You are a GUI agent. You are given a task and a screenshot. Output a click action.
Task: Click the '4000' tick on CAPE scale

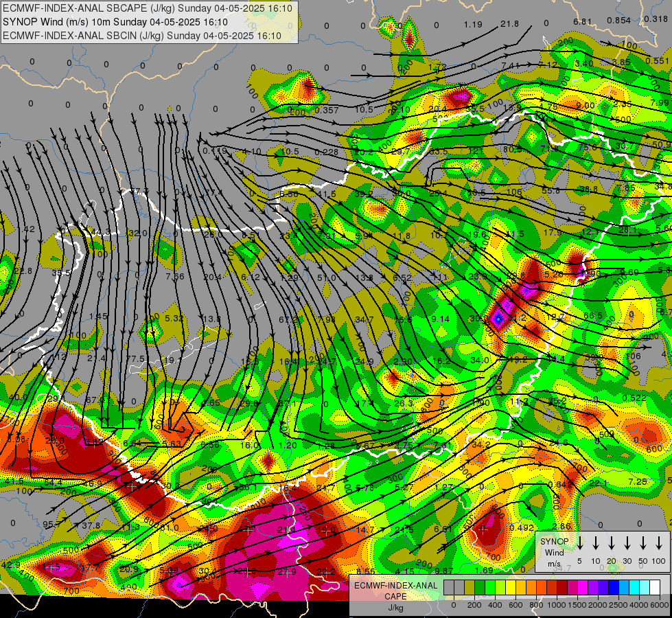pos(638,605)
